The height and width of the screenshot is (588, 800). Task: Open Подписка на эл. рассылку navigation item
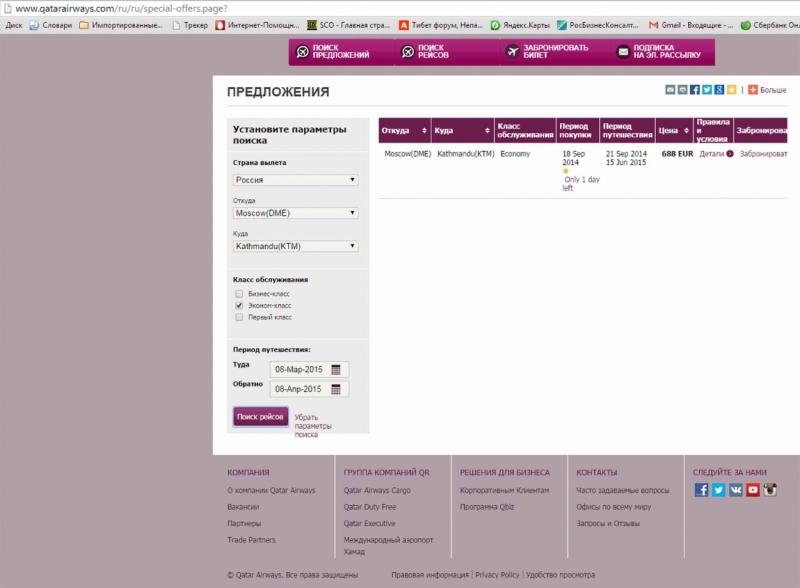(x=662, y=52)
